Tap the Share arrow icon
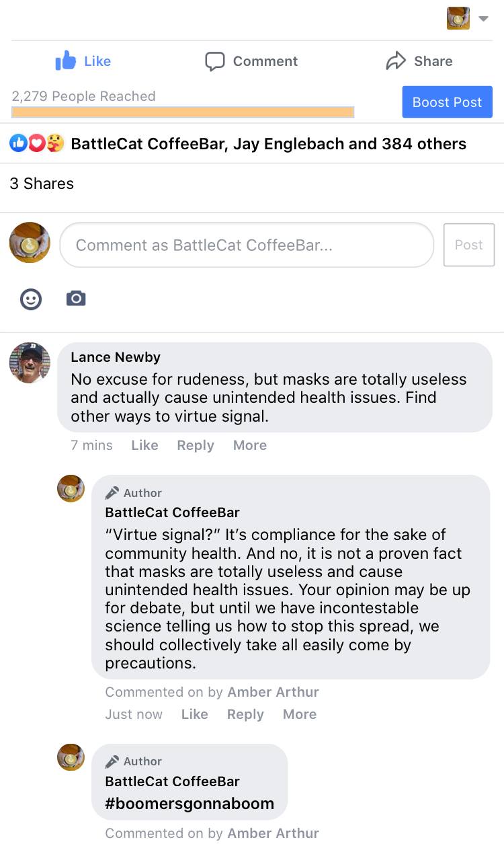The width and height of the screenshot is (504, 844). pyautogui.click(x=396, y=61)
